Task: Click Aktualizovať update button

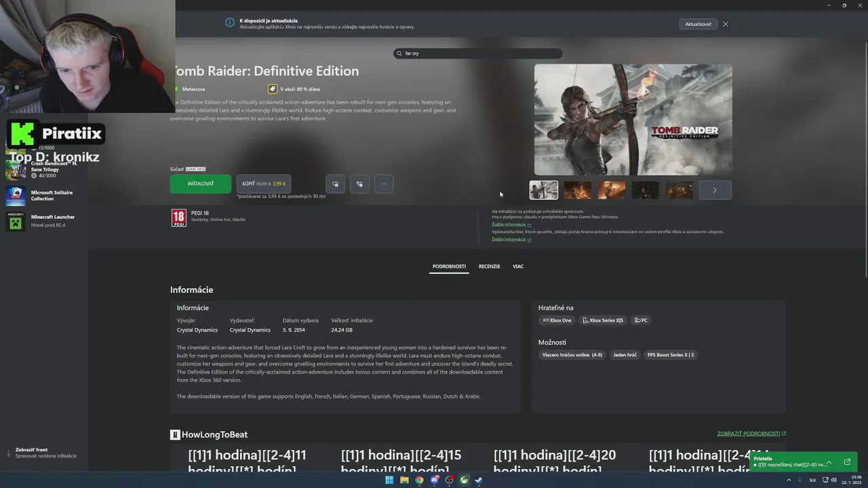Action: click(x=698, y=24)
